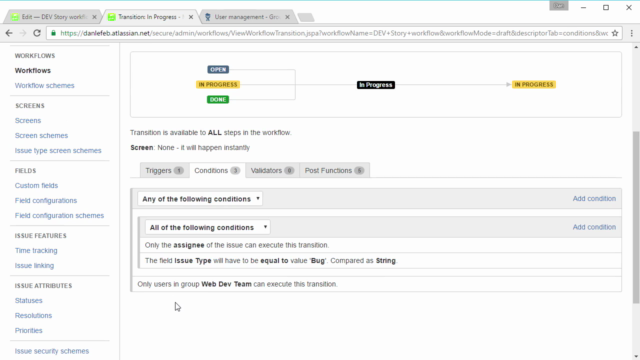Open Issue security schemes link
The width and height of the screenshot is (640, 360).
52,351
